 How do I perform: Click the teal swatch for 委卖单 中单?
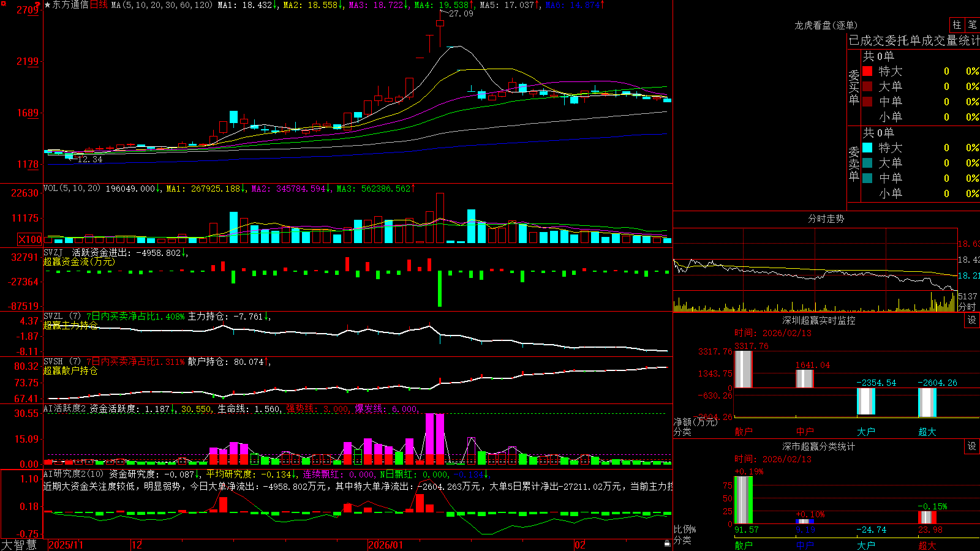[x=867, y=178]
